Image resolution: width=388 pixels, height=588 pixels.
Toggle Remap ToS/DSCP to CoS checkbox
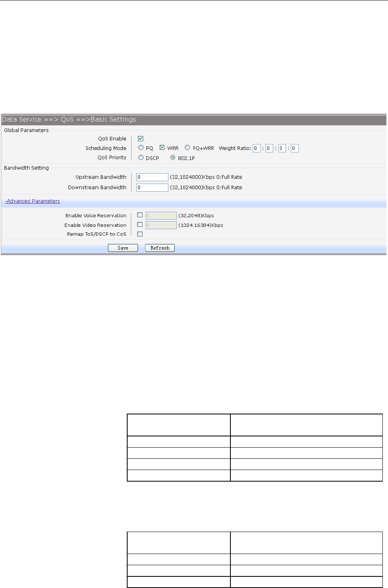tap(140, 234)
